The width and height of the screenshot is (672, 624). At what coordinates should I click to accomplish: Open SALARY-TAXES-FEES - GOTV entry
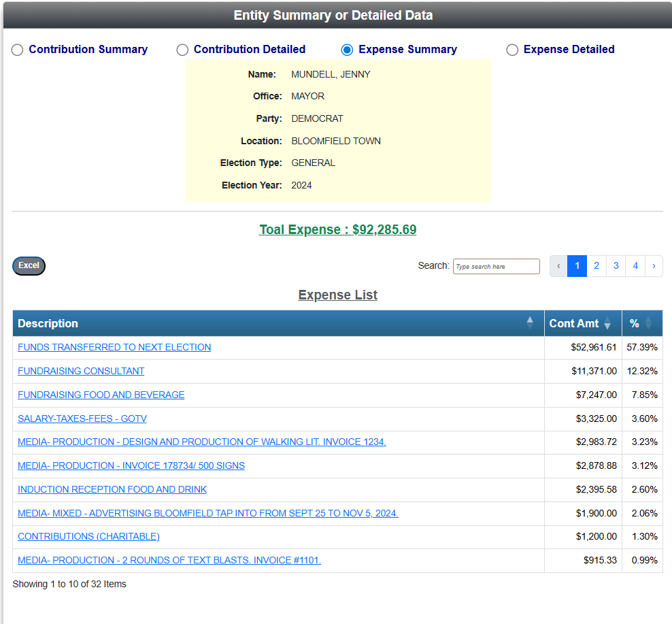(82, 418)
